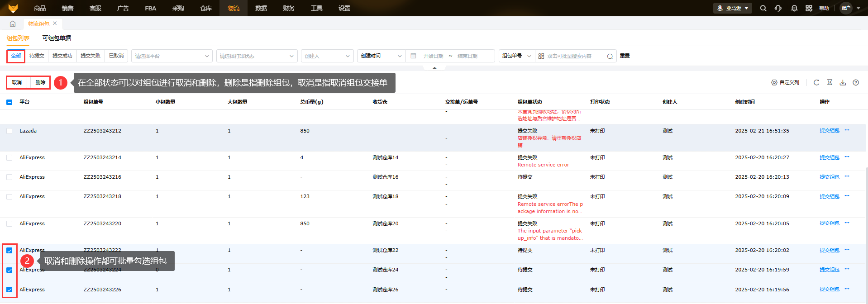
Task: Open the global search magnifier icon
Action: tap(763, 8)
